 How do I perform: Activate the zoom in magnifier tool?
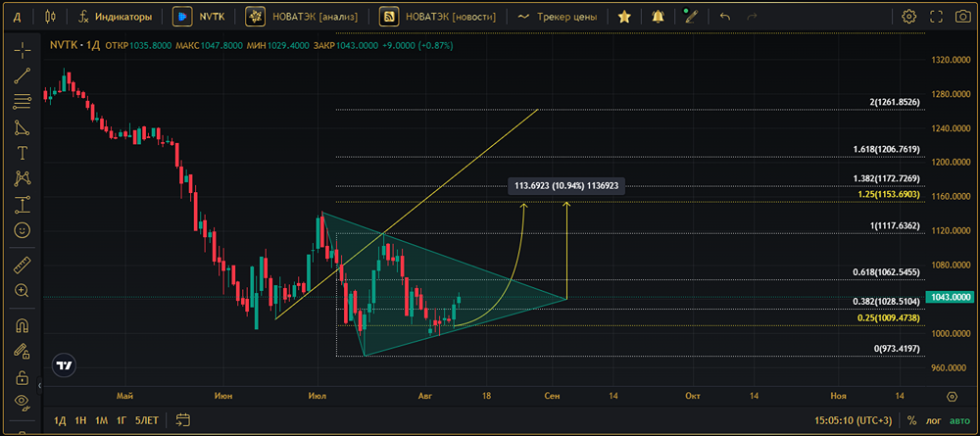(x=23, y=290)
